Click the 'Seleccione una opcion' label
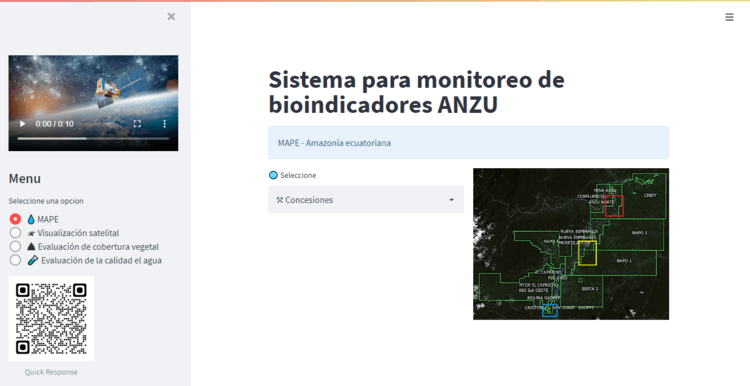 point(46,201)
